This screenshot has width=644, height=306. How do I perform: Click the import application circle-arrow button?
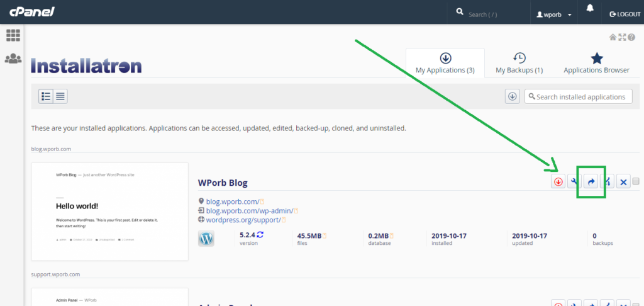[x=512, y=97]
